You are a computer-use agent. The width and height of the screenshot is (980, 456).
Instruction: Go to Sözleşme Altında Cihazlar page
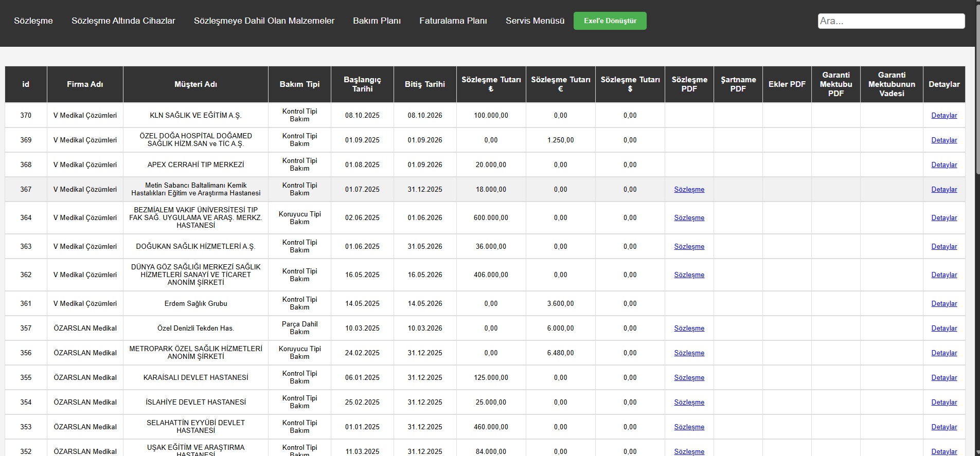click(123, 21)
